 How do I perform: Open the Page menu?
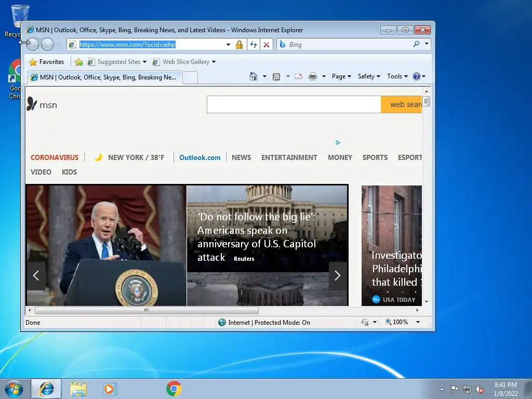pos(341,76)
